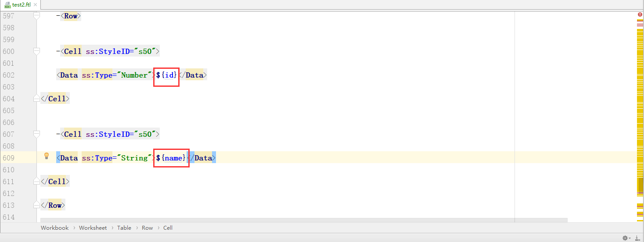This screenshot has width=644, height=242.
Task: Click the ${id} placeholder on line 602
Action: pos(166,75)
